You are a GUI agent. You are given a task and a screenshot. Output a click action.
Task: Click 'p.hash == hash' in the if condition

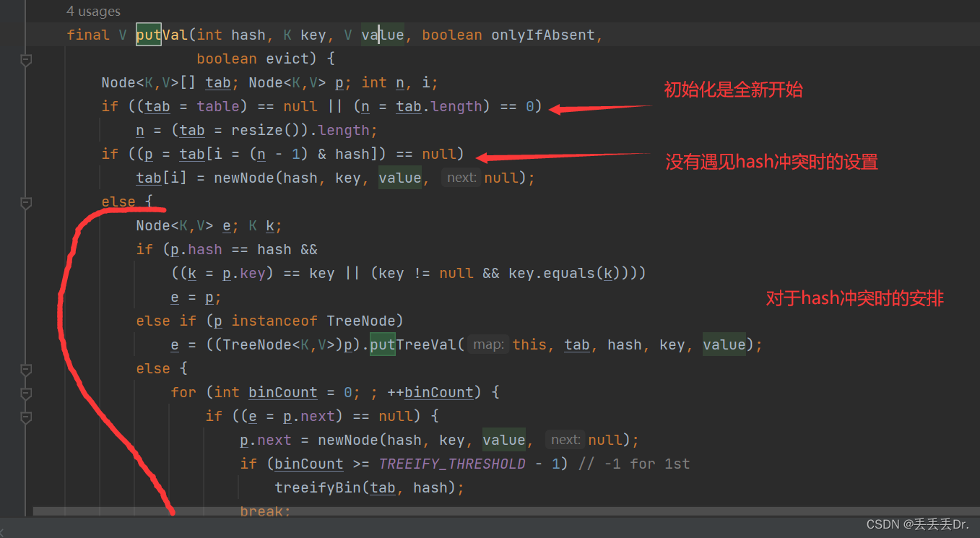[230, 250]
